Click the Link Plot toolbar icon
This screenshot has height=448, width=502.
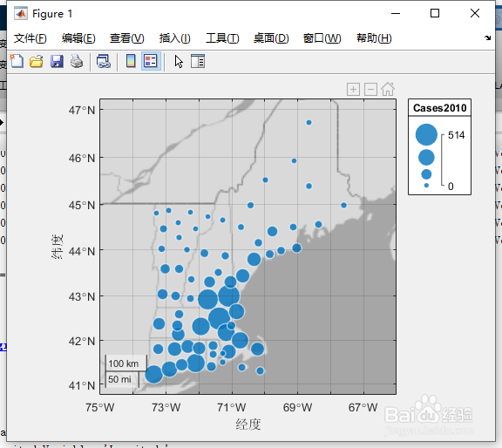point(104,61)
